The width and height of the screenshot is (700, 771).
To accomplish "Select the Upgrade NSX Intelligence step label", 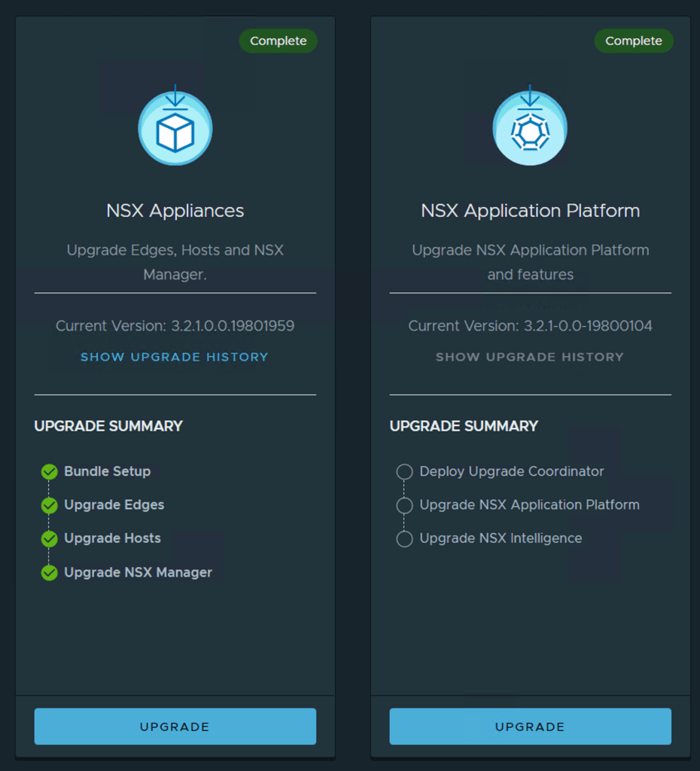I will [x=501, y=538].
